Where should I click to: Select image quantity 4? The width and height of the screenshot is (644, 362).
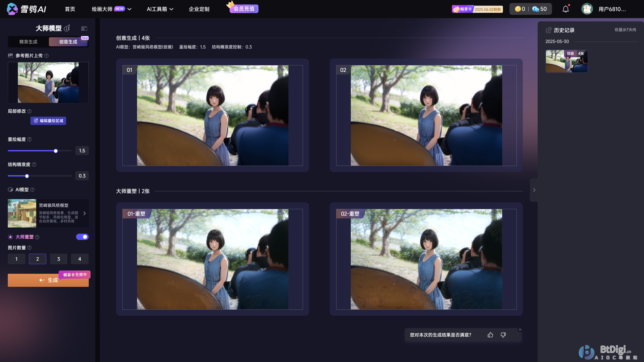[x=79, y=259]
